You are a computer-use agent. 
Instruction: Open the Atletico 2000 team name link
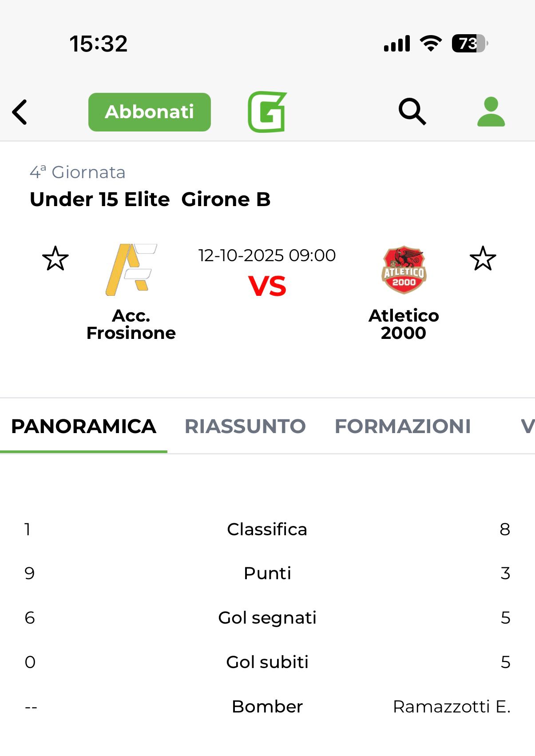pyautogui.click(x=404, y=324)
